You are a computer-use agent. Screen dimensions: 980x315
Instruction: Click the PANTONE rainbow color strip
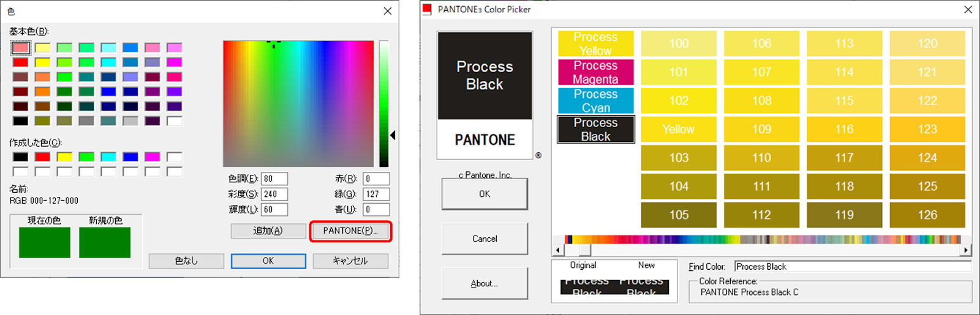pyautogui.click(x=762, y=240)
